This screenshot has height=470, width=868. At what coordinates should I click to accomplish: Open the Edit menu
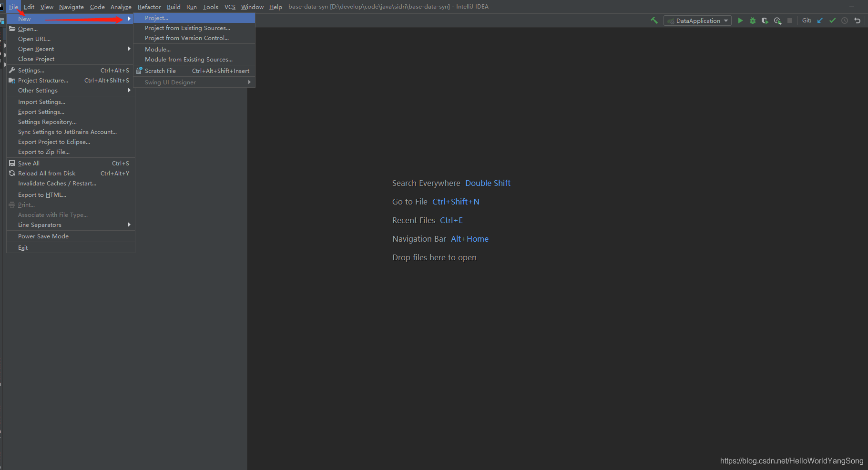coord(29,7)
